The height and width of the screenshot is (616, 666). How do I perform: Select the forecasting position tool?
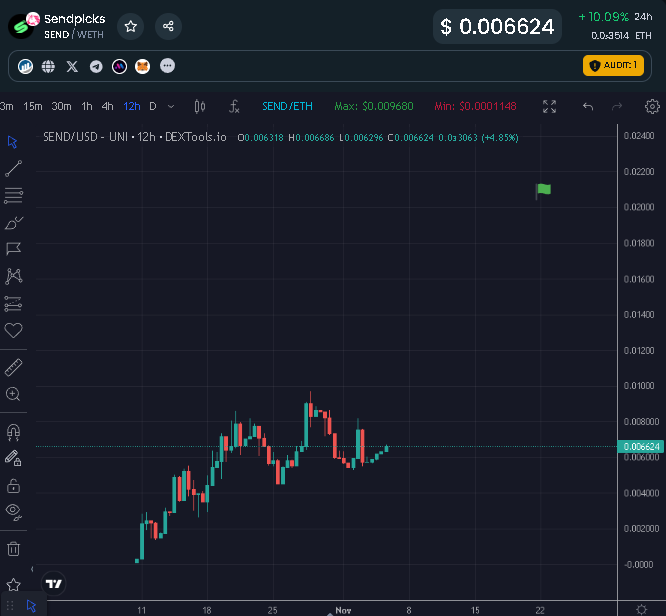click(13, 303)
